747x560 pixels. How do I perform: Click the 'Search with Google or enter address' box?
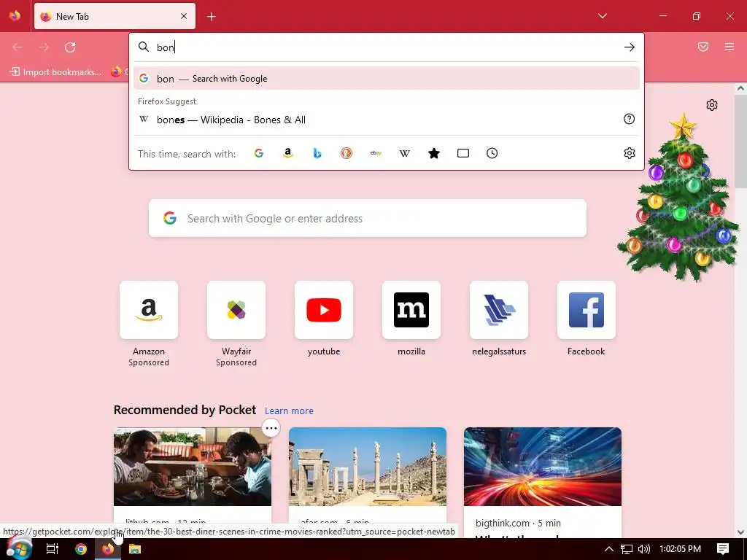point(368,218)
